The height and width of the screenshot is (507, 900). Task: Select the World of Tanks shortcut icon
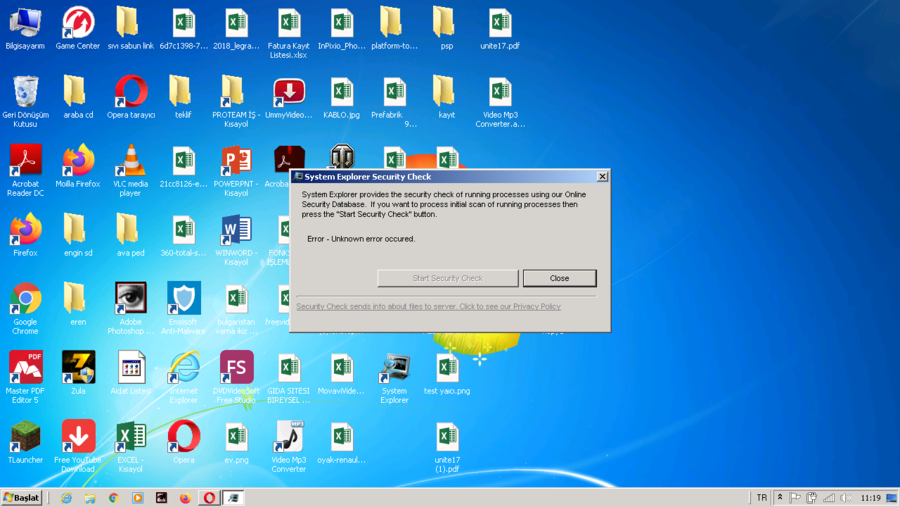pyautogui.click(x=342, y=155)
